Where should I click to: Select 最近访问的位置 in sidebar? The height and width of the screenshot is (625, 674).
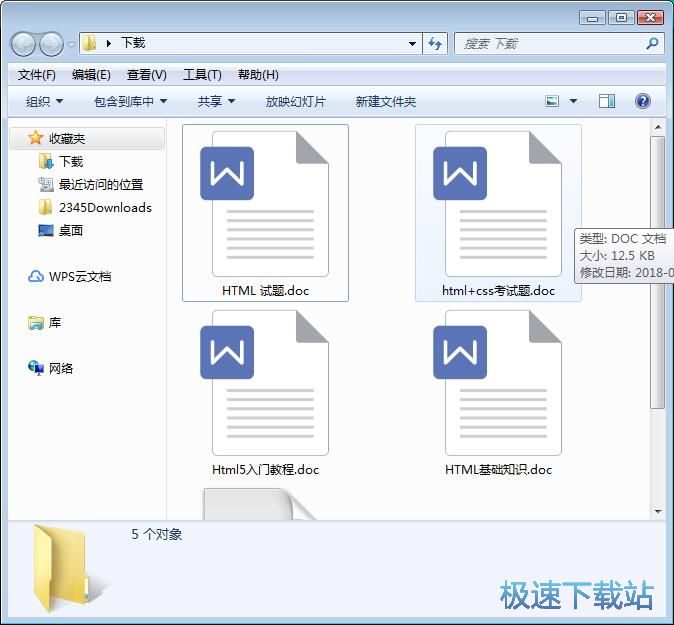click(x=101, y=184)
